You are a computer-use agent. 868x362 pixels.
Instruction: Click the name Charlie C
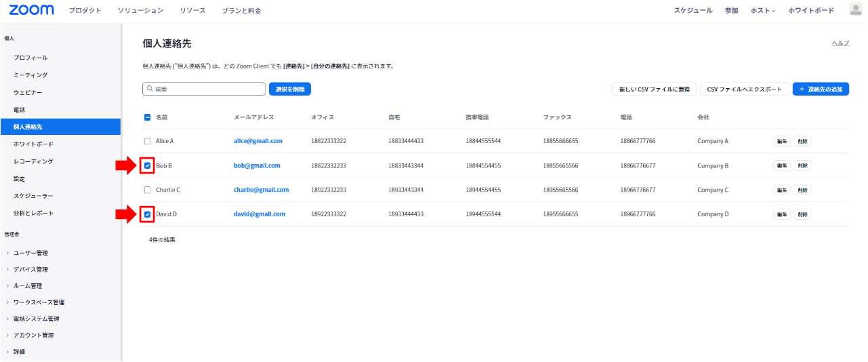click(168, 190)
